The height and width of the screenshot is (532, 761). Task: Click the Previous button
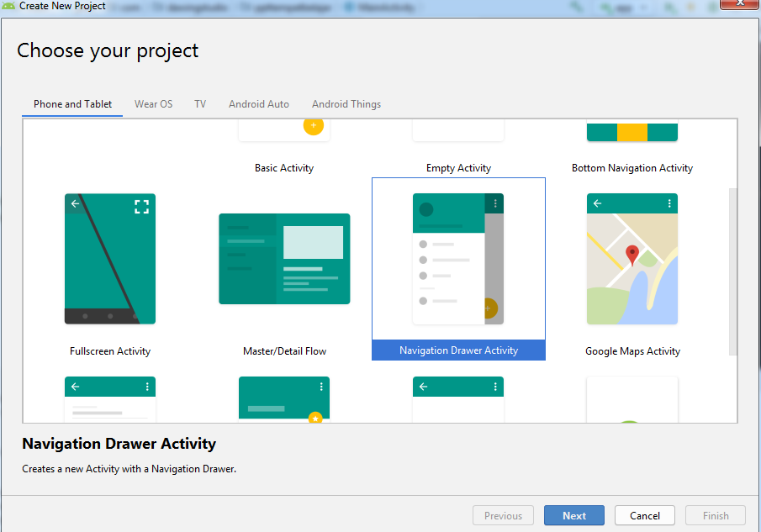(x=503, y=515)
